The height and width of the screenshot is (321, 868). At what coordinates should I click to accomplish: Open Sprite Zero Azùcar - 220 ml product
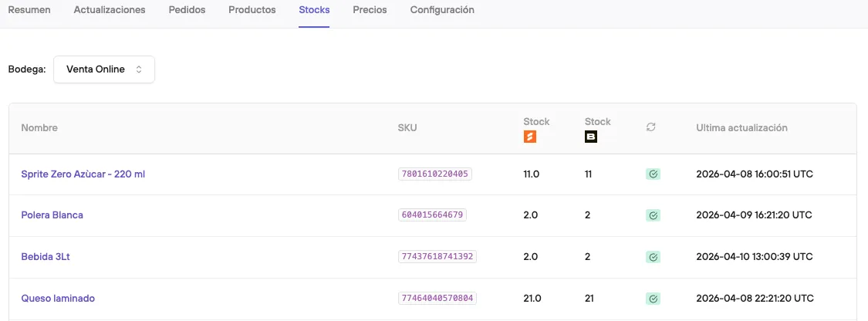tap(83, 174)
